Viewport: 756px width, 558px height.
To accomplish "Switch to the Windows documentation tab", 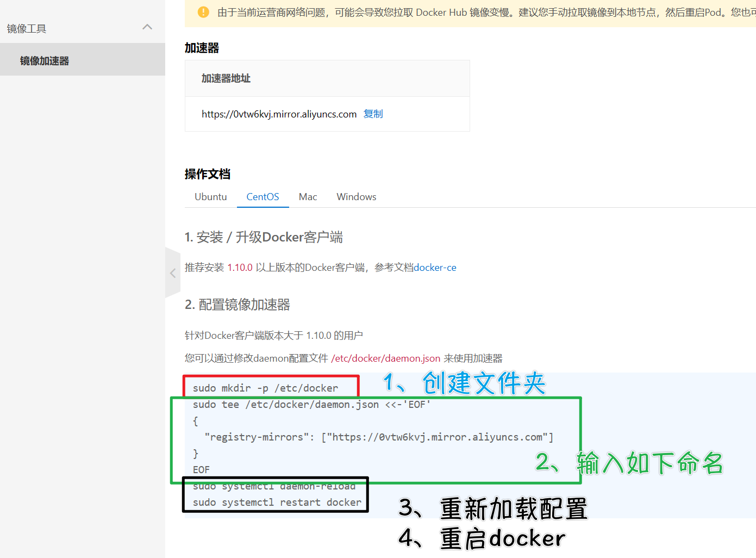I will (357, 197).
